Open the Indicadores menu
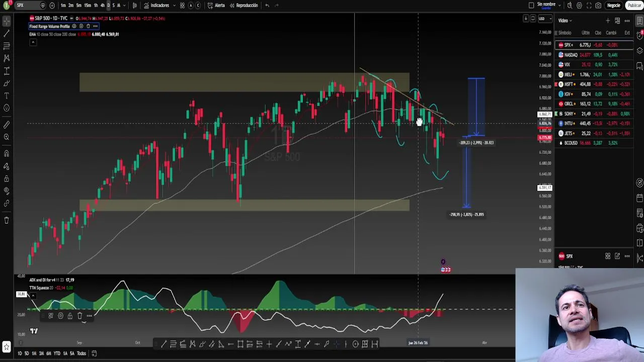This screenshot has width=644, height=362. tap(156, 6)
